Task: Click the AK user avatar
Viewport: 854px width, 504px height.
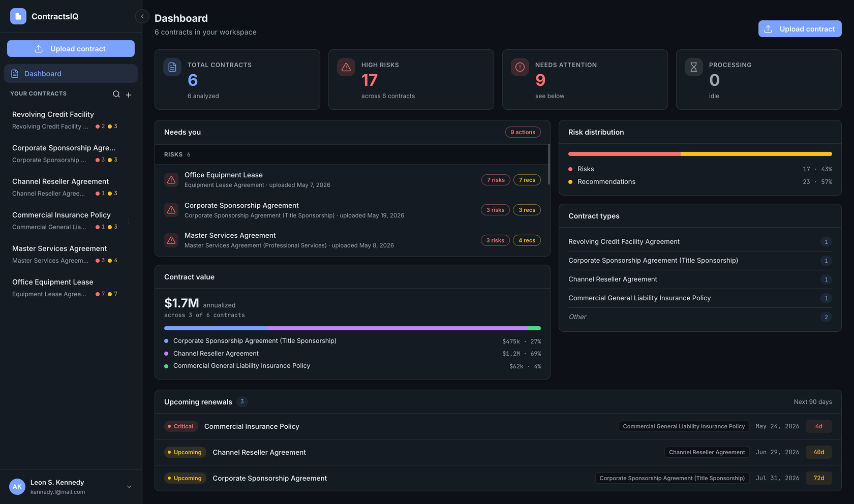Action: (x=17, y=487)
